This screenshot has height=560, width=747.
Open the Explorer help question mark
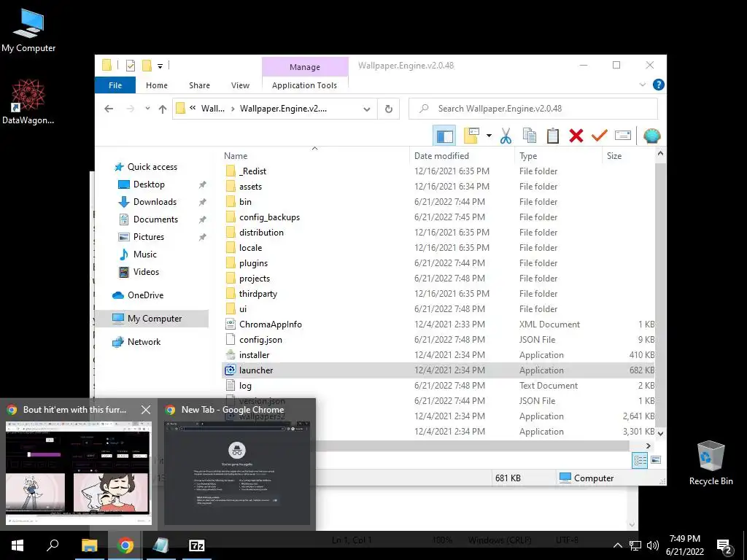pyautogui.click(x=659, y=85)
